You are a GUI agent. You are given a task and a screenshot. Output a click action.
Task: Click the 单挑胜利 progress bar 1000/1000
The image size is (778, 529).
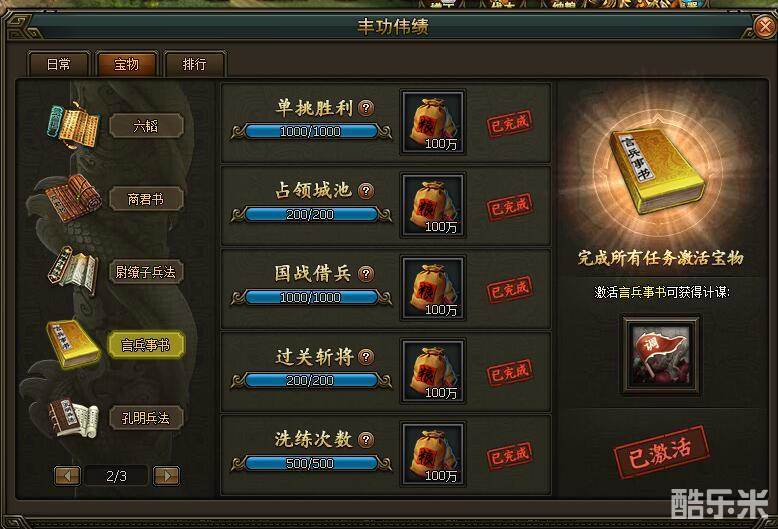point(311,132)
